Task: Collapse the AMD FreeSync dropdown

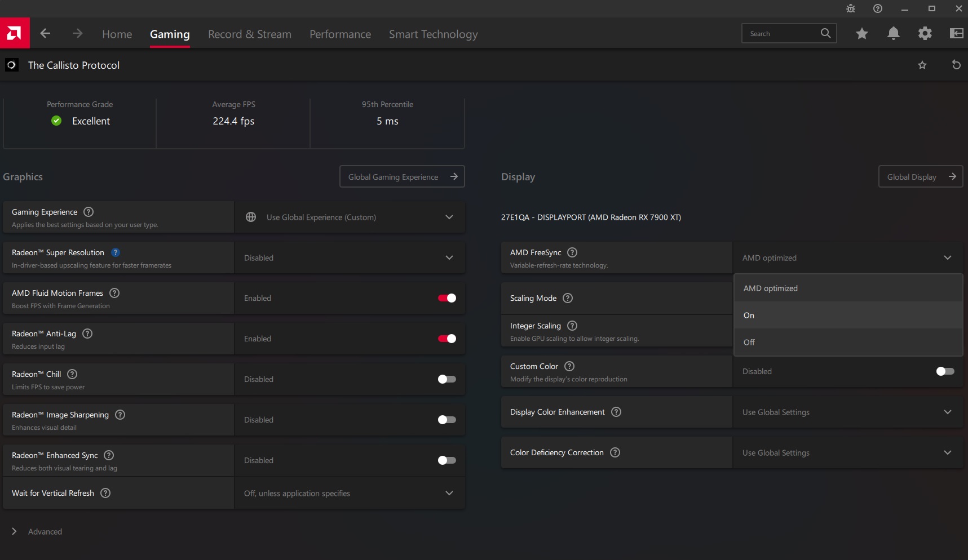Action: click(848, 258)
